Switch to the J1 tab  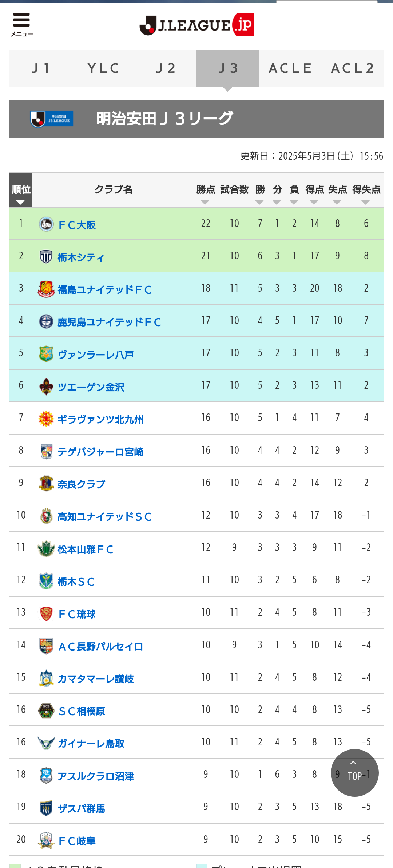click(x=41, y=68)
